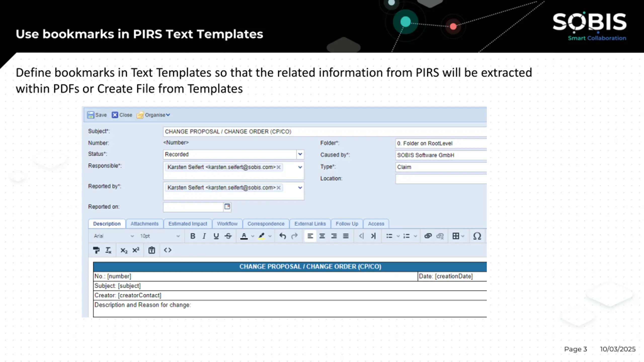Viewport: 644px width, 362px height.
Task: Undo the last edit
Action: pos(283,236)
